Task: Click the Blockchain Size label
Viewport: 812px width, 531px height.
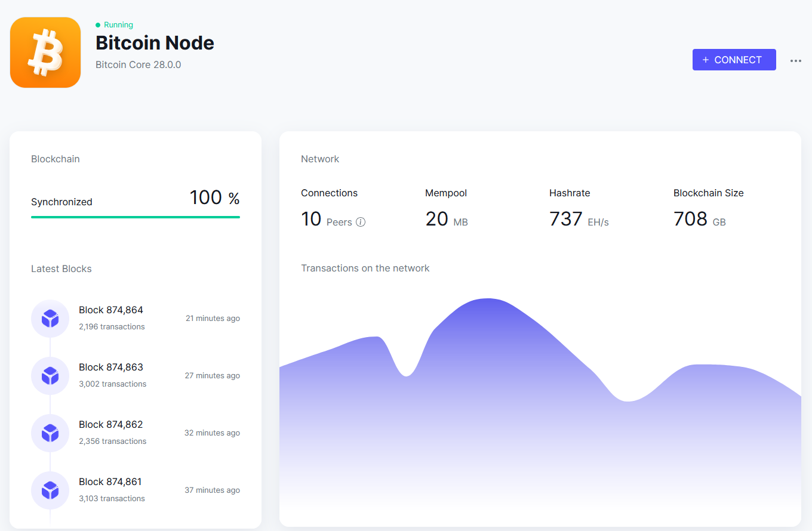Action: click(x=709, y=193)
